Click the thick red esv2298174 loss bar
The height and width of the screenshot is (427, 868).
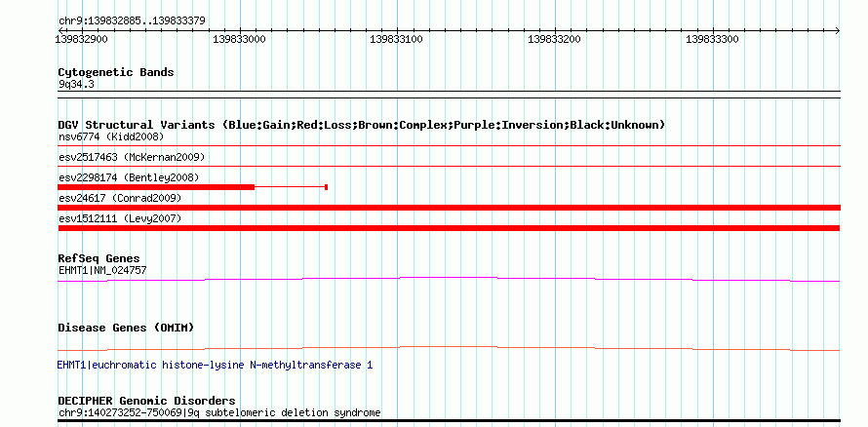[x=155, y=187]
